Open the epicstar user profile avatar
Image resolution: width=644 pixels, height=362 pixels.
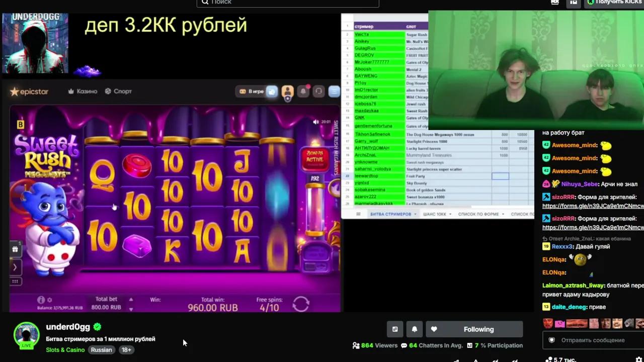click(287, 92)
